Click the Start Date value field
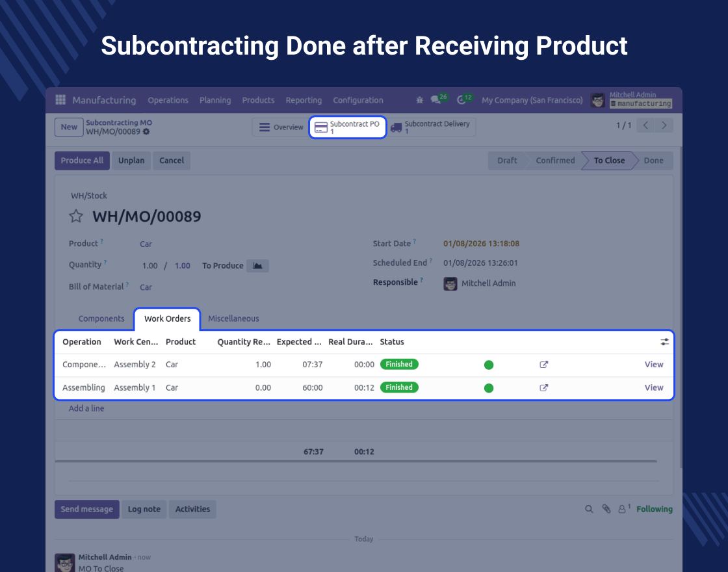 tap(481, 244)
